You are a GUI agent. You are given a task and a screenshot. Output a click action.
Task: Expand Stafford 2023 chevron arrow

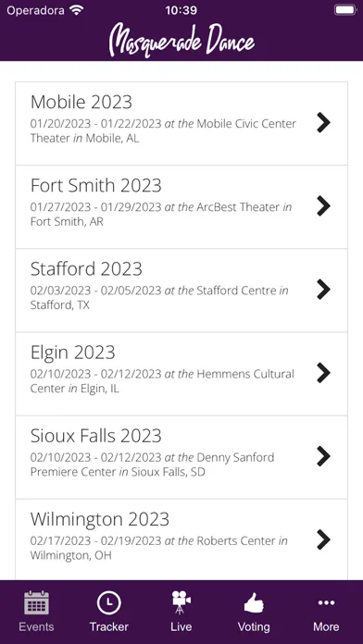(x=323, y=289)
